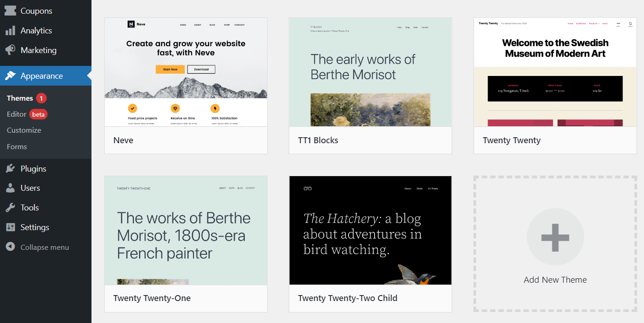Viewport: 644px width, 323px height.
Task: Click the Marketing megaphone icon
Action: tap(10, 50)
